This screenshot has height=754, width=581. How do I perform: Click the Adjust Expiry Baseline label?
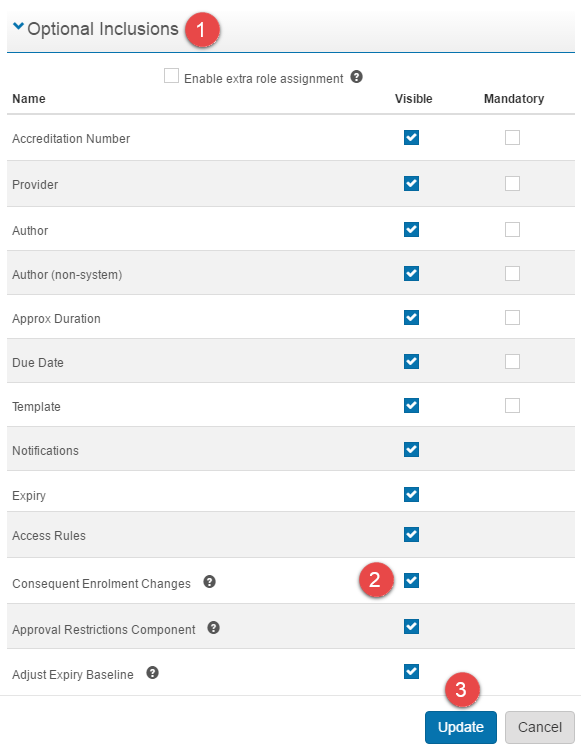coord(73,675)
